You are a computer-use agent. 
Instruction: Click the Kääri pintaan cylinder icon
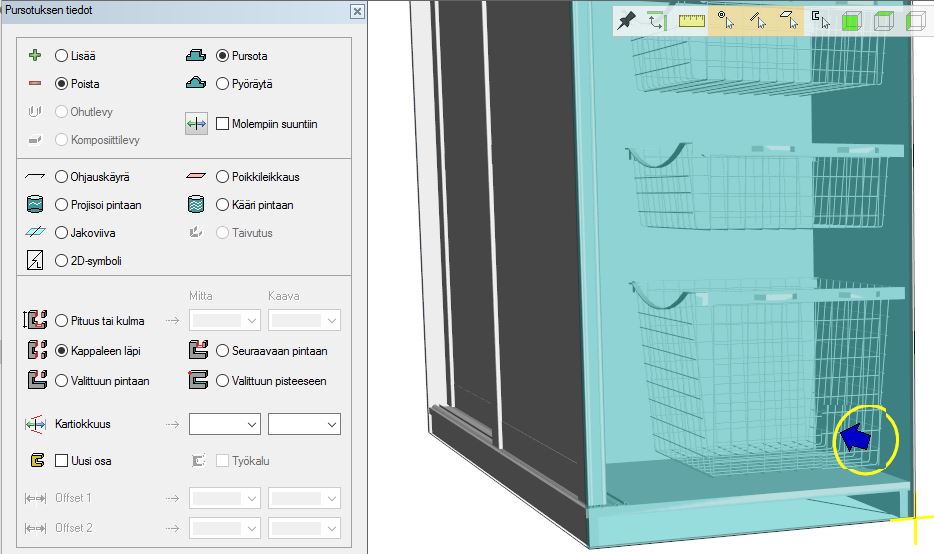pyautogui.click(x=196, y=204)
